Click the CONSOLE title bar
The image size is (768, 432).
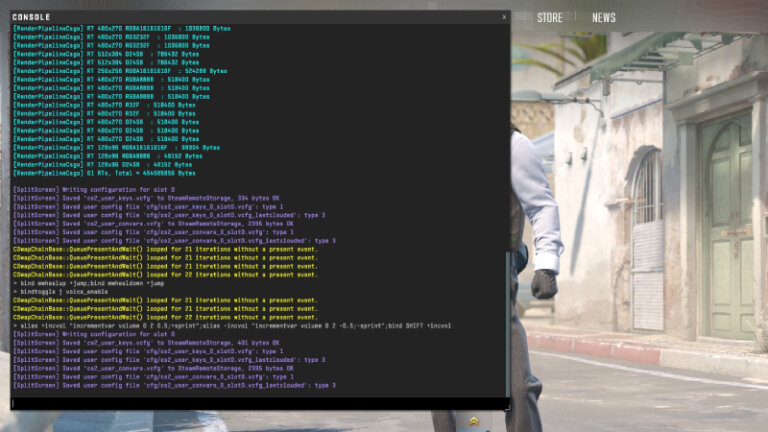(250, 17)
